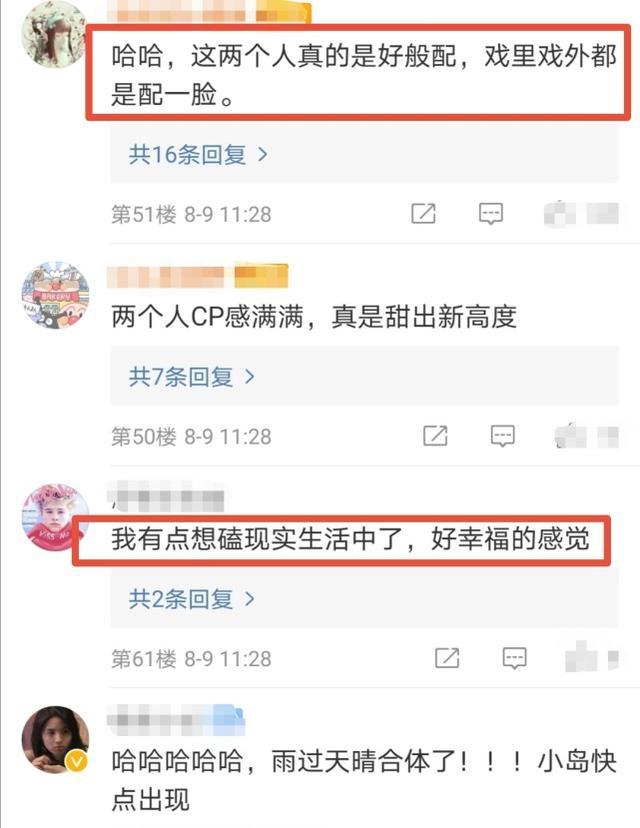Image resolution: width=640 pixels, height=828 pixels.
Task: Tap the reply bubble icon on floor 61
Action: [x=514, y=658]
